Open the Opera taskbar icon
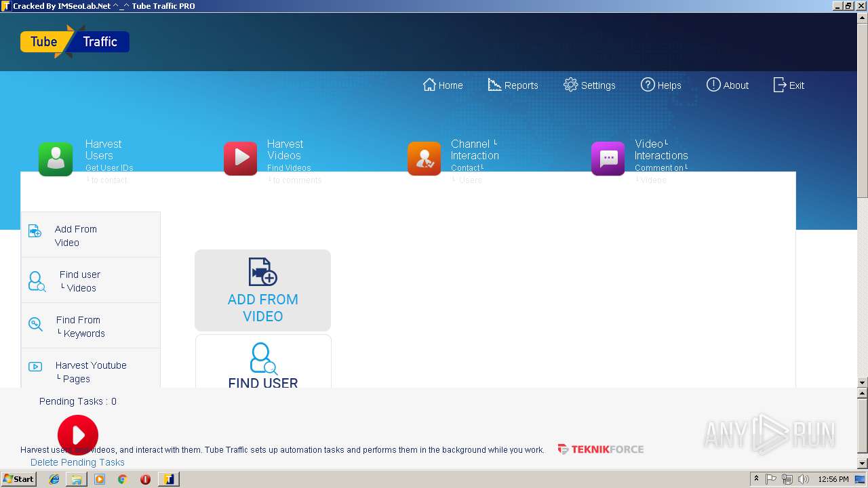The image size is (868, 488). point(145,479)
